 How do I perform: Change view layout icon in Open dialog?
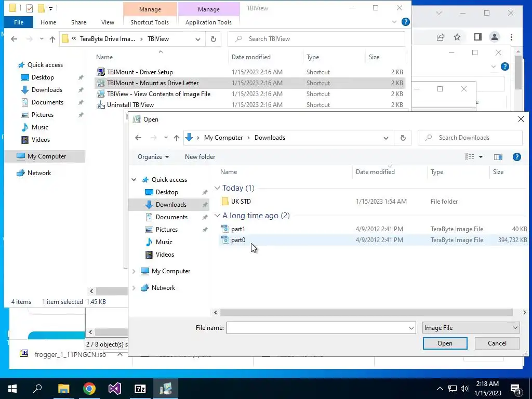pyautogui.click(x=470, y=157)
